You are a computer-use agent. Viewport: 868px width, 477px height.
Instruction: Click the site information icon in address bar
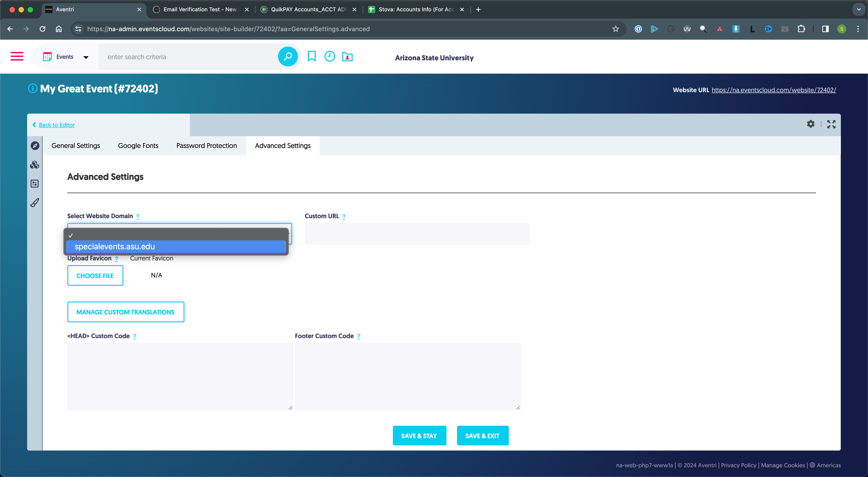tap(78, 29)
